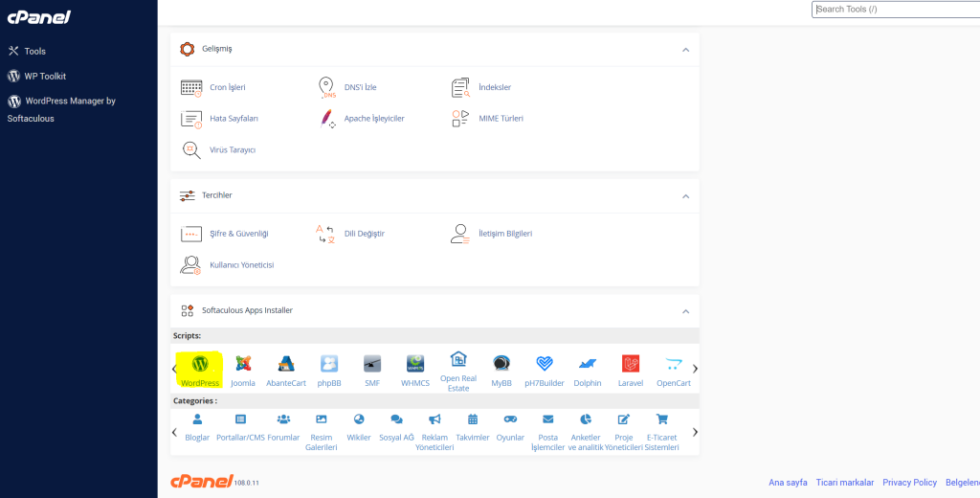Screen dimensions: 980x498
Task: Collapse the Gelişmiş section
Action: click(x=685, y=50)
